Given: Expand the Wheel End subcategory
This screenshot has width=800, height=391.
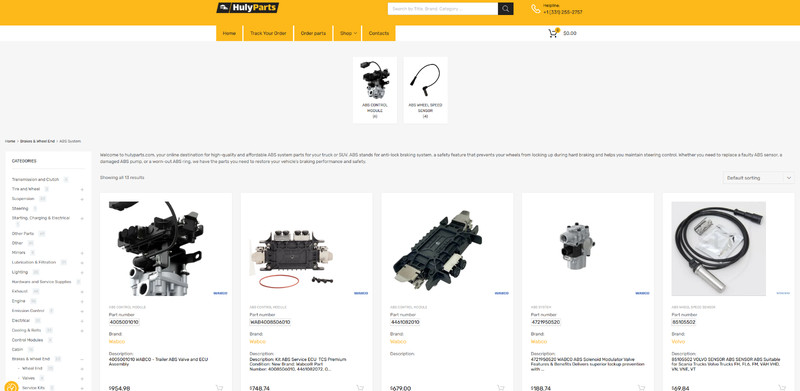Looking at the screenshot, I should [82, 369].
